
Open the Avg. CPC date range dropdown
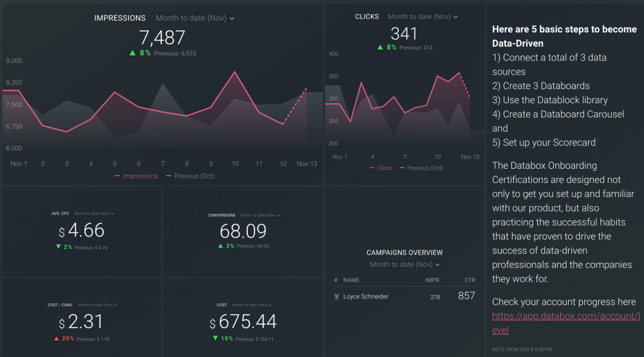point(95,213)
